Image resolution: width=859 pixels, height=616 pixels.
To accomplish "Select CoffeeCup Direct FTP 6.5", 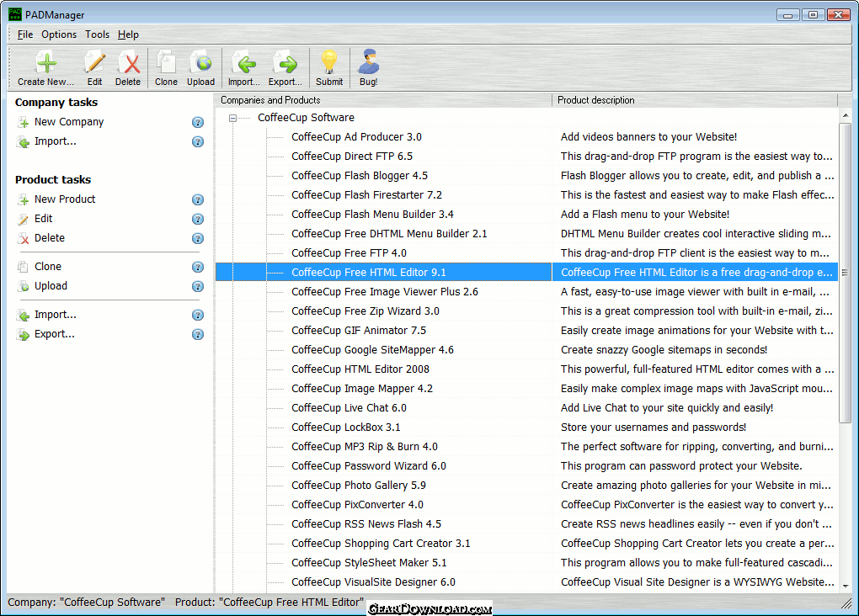I will [352, 156].
